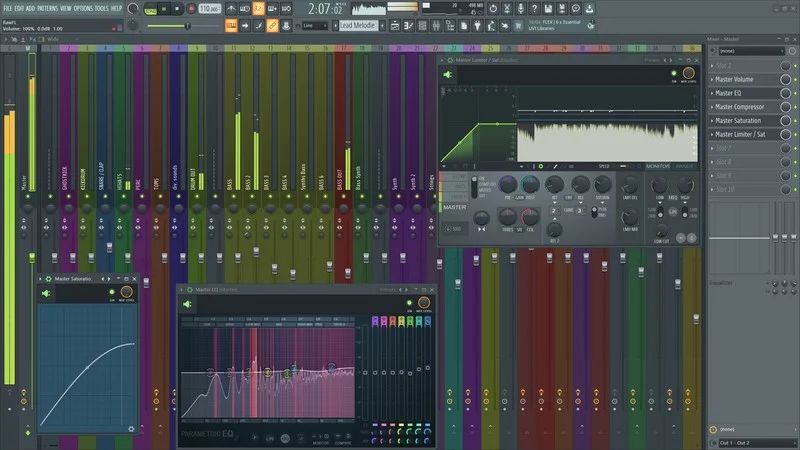Toggle the green on LED in Master EQ window

pos(409,303)
